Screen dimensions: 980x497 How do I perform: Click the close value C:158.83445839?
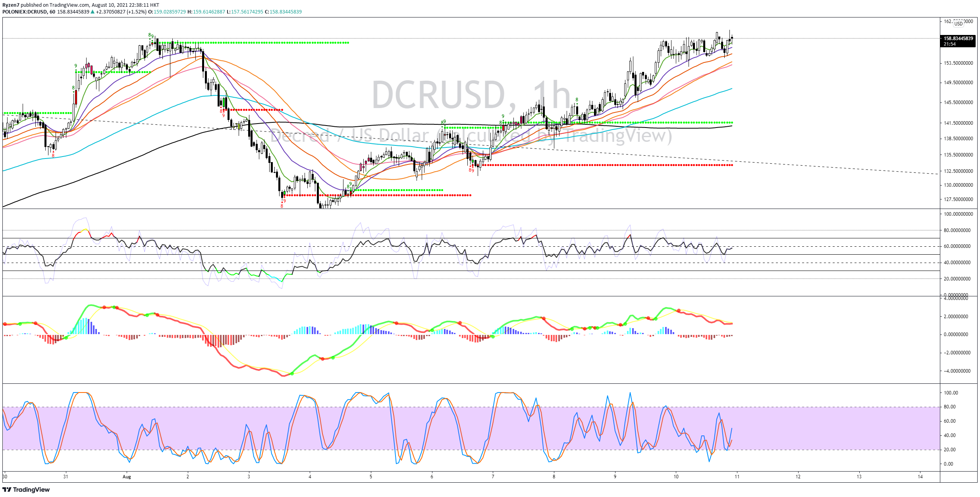[284, 12]
